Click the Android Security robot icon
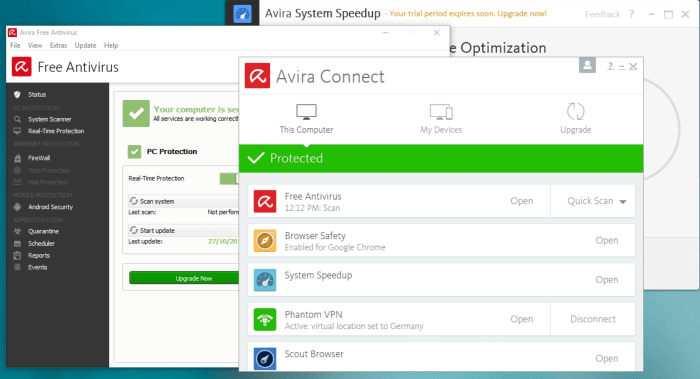This screenshot has height=379, width=700. pyautogui.click(x=17, y=207)
